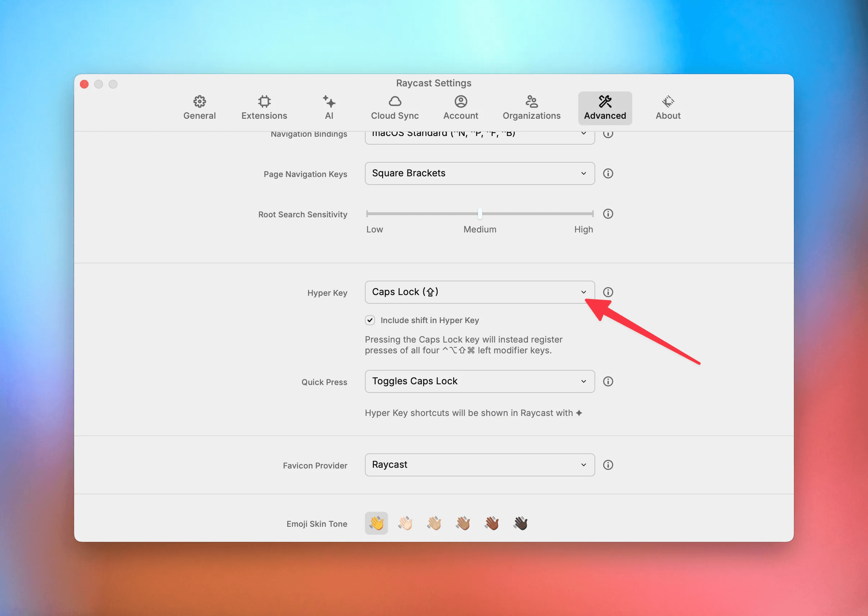Switch to the Organizations tab
The height and width of the screenshot is (616, 868).
tap(532, 108)
